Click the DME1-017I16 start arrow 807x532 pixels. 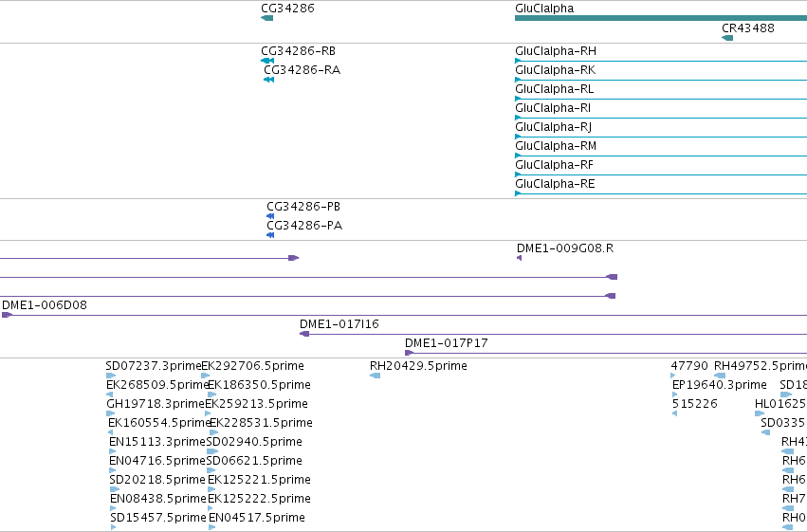click(x=304, y=334)
